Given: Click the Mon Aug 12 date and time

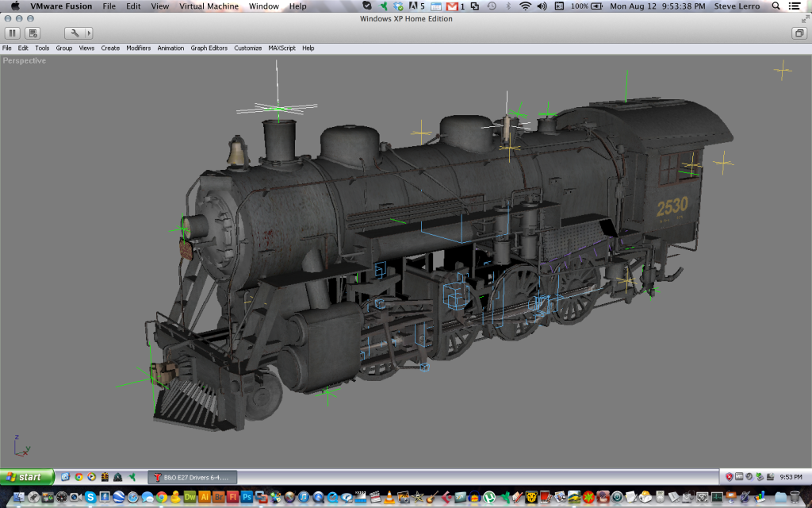Looking at the screenshot, I should (657, 6).
